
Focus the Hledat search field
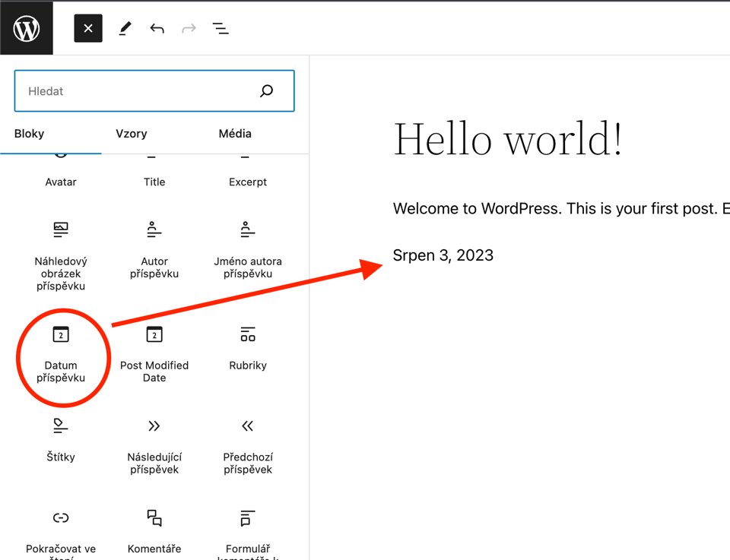pyautogui.click(x=154, y=90)
